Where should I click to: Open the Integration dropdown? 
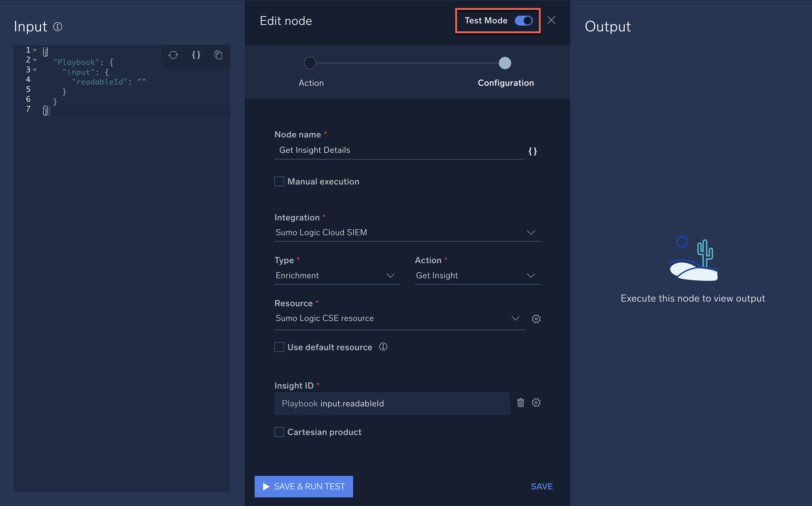531,232
